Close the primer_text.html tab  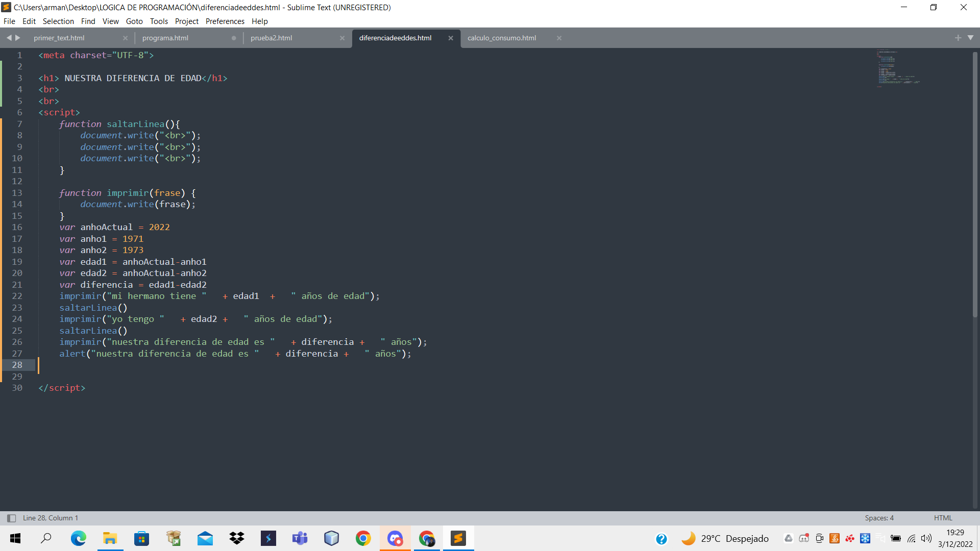125,38
